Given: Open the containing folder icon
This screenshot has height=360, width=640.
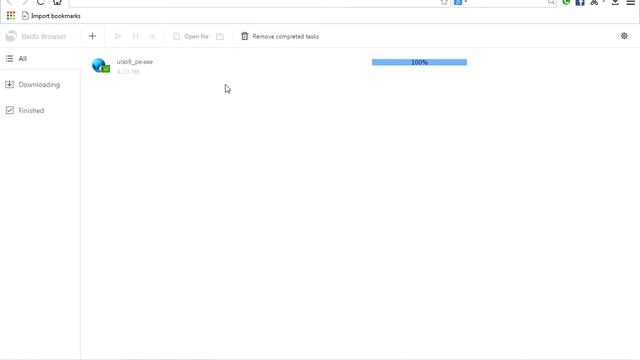Looking at the screenshot, I should [x=220, y=36].
